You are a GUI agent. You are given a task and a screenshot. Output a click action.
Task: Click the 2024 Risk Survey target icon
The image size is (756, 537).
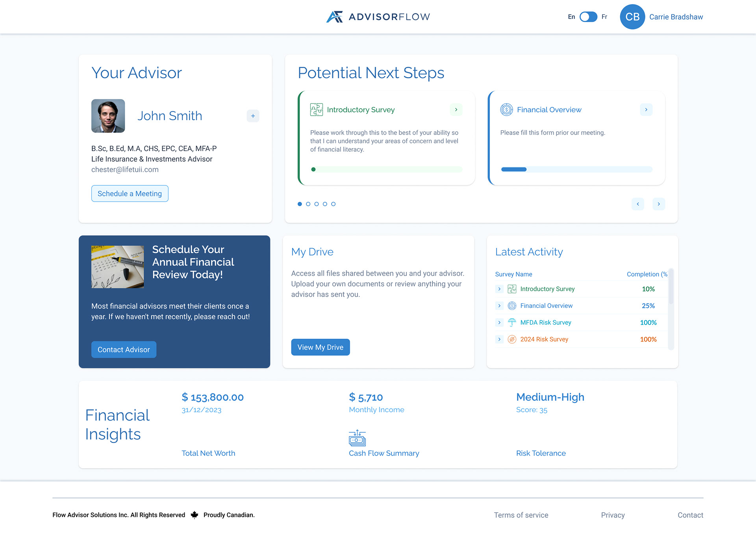tap(512, 339)
